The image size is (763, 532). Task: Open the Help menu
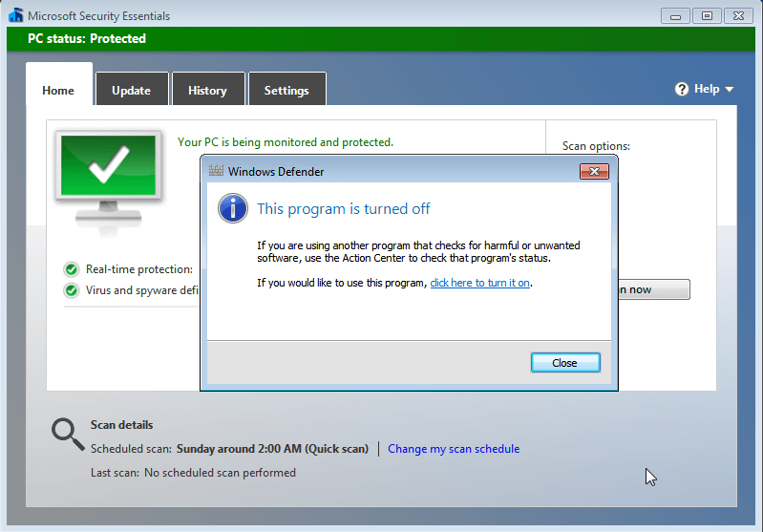click(704, 89)
